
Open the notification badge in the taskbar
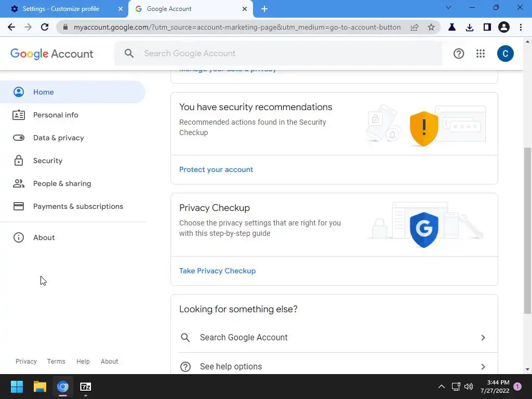pyautogui.click(x=517, y=387)
